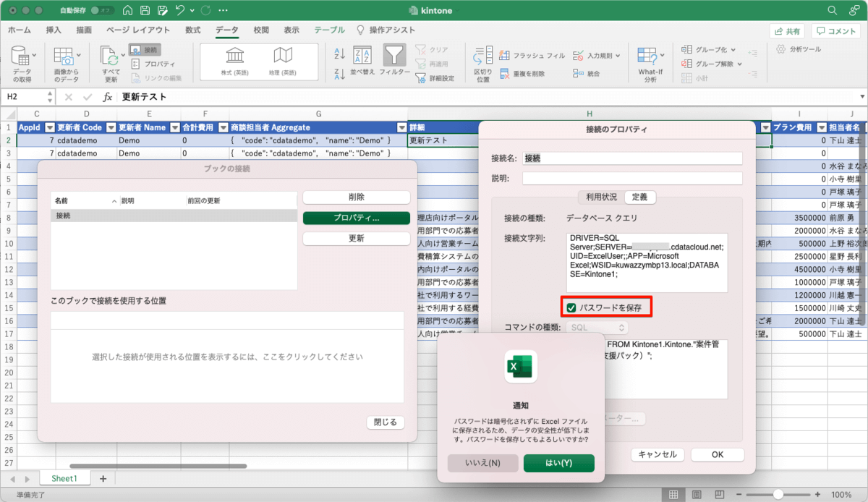Open the 数式 (Formulas) ribbon tab
Screen dimensions: 868x502
click(x=192, y=30)
